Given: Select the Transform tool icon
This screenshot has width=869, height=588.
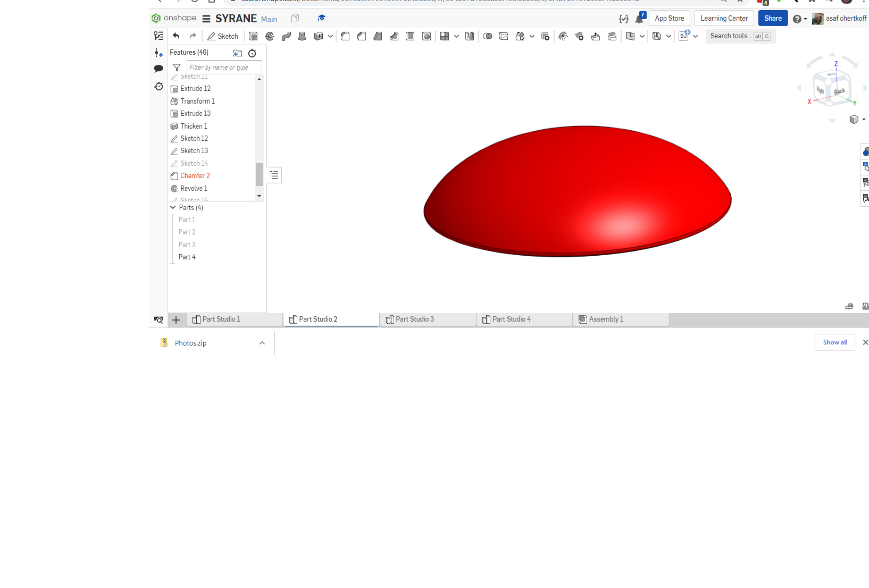Looking at the screenshot, I should pyautogui.click(x=520, y=36).
